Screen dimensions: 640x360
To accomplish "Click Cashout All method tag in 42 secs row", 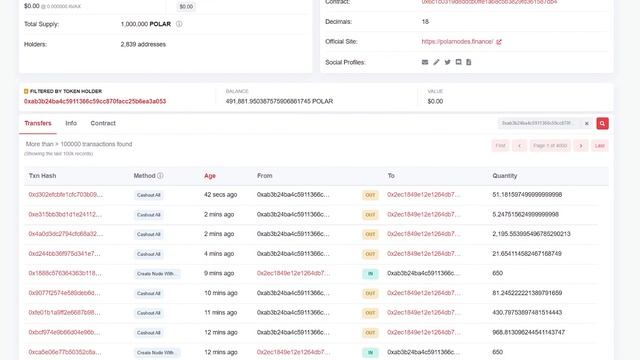I will [149, 195].
